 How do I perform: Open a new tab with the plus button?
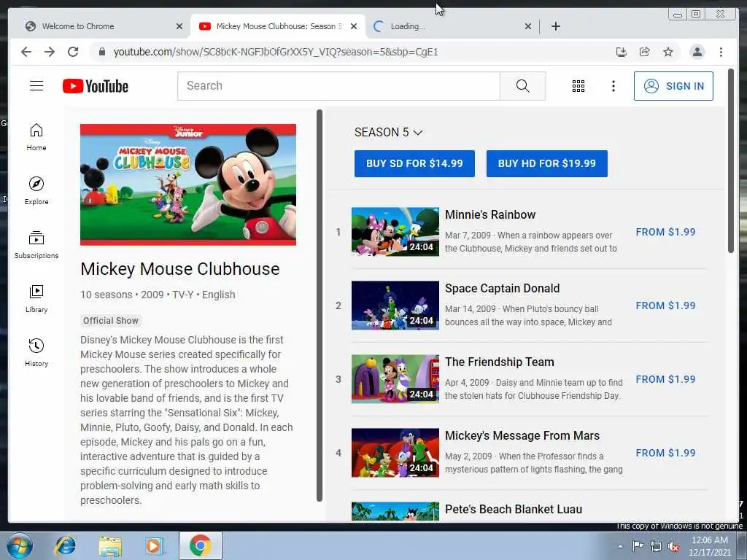click(555, 27)
